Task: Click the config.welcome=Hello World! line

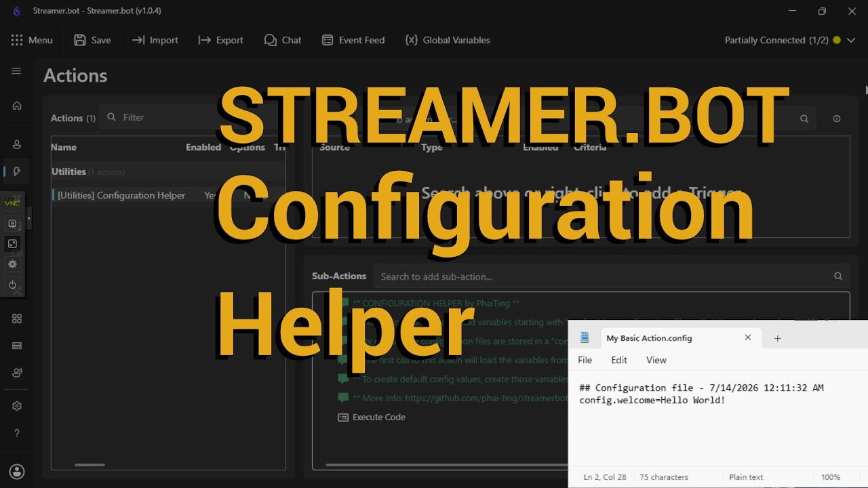Action: pyautogui.click(x=652, y=400)
